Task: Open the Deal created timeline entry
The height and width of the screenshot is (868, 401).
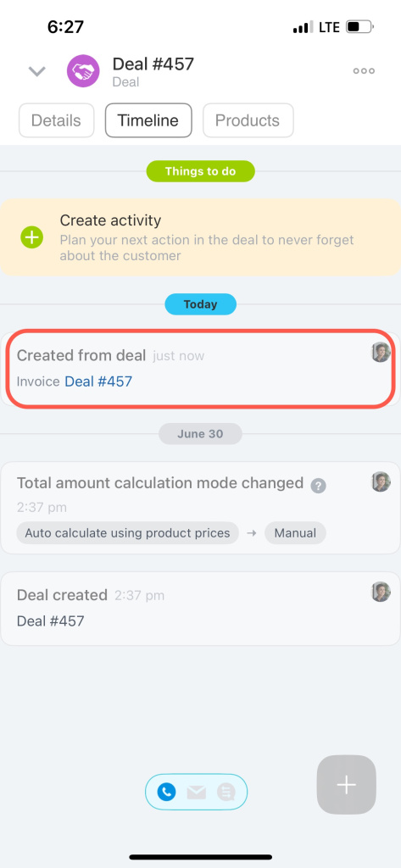Action: coord(200,609)
